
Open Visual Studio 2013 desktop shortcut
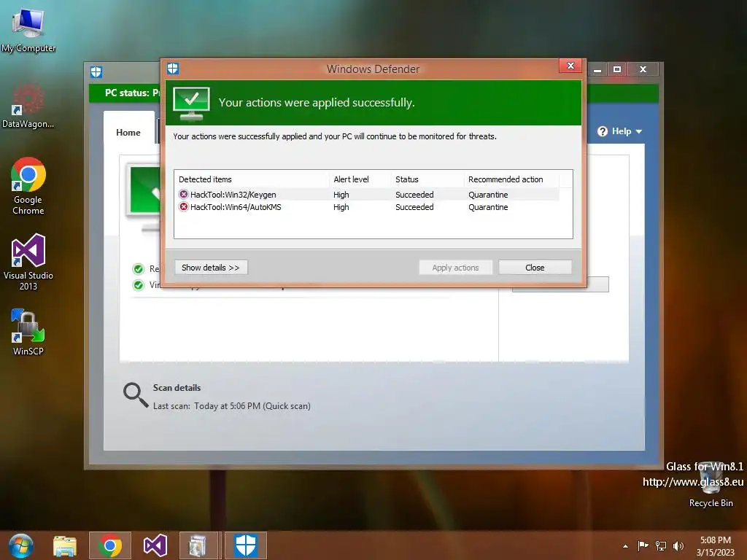point(28,262)
